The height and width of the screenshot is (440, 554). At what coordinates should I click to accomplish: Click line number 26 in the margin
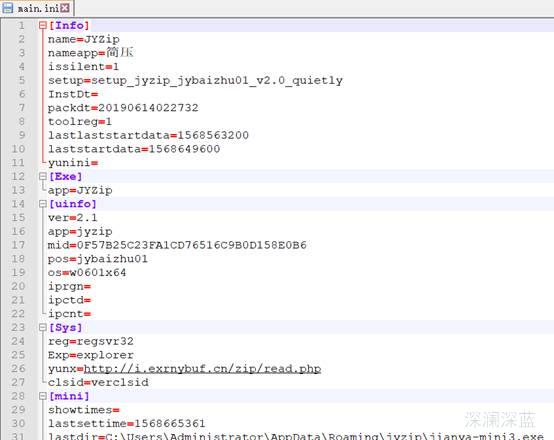tap(18, 369)
